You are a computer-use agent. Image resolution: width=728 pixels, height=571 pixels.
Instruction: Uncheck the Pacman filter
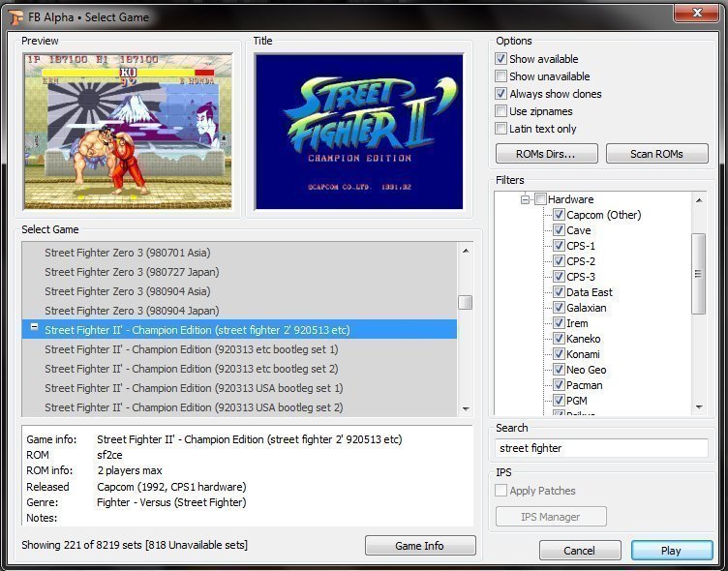pos(559,385)
